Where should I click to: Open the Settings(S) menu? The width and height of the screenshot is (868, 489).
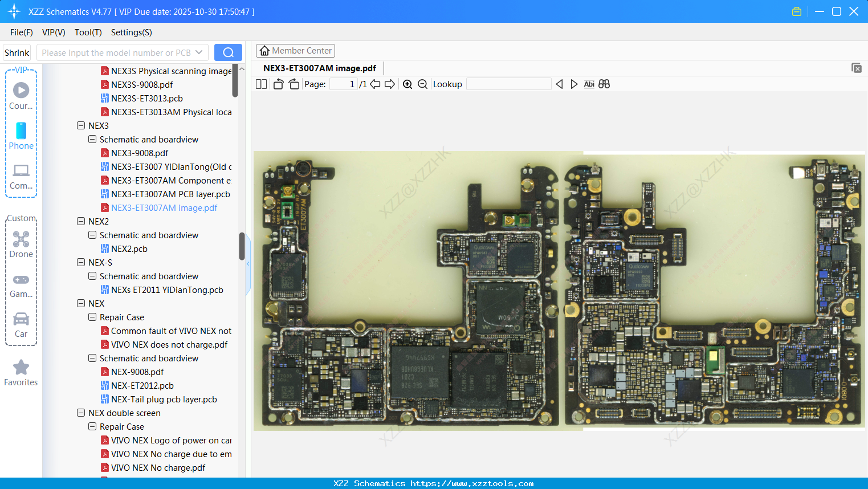pyautogui.click(x=131, y=32)
